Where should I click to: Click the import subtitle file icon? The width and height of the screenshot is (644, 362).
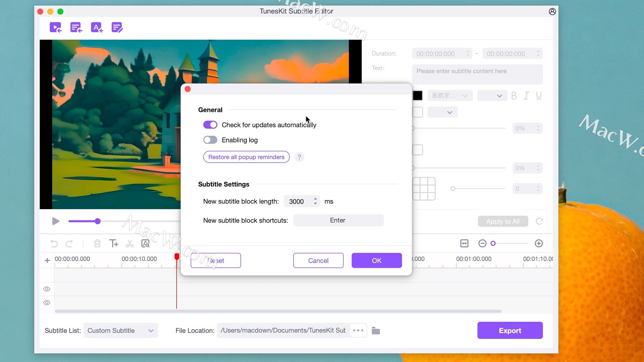point(76,27)
